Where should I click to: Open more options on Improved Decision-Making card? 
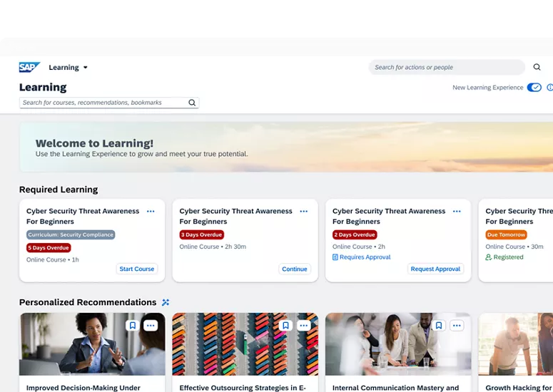(x=151, y=326)
